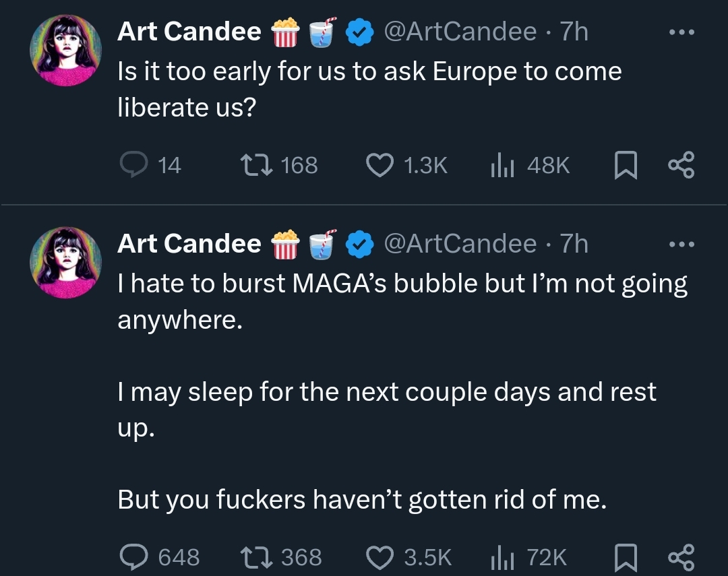Open @ArtCandee handle on second tweet
This screenshot has height=576, width=728.
pos(460,243)
